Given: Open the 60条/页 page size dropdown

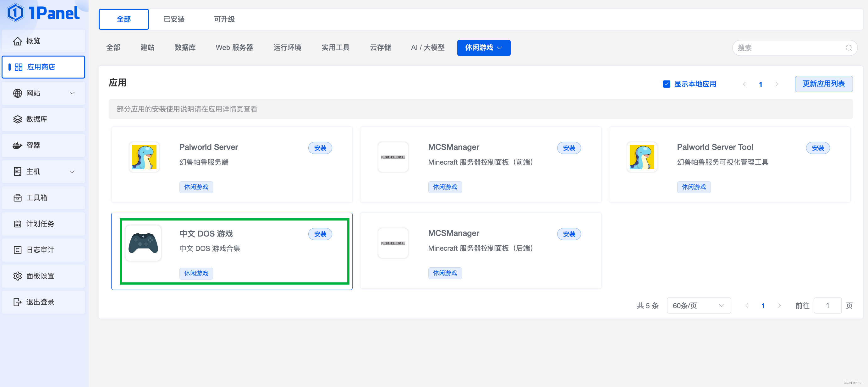Looking at the screenshot, I should coord(699,306).
